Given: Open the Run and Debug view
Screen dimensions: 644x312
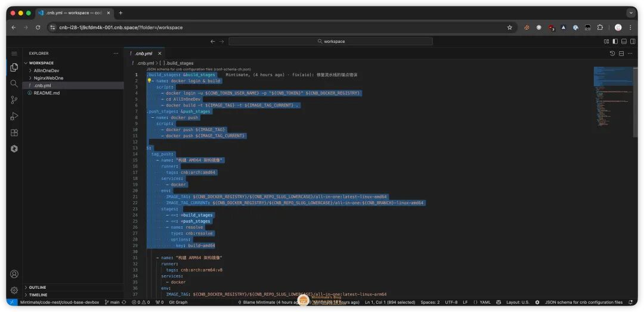Looking at the screenshot, I should click(x=14, y=116).
